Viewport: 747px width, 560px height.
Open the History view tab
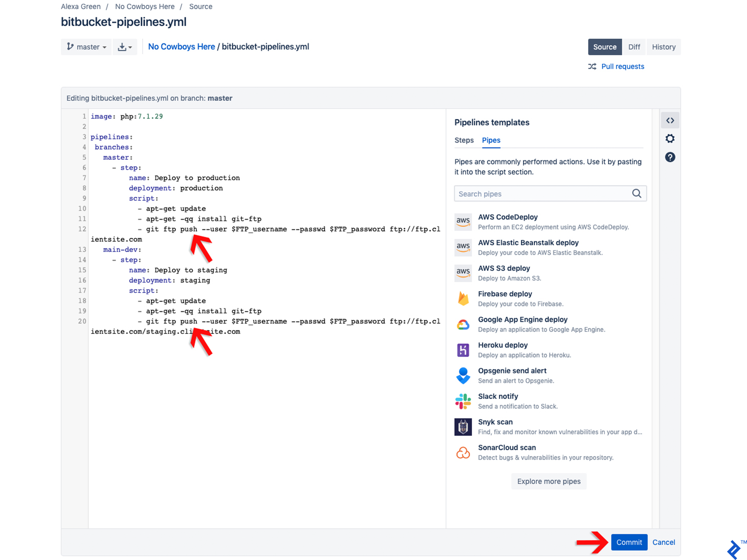click(663, 47)
